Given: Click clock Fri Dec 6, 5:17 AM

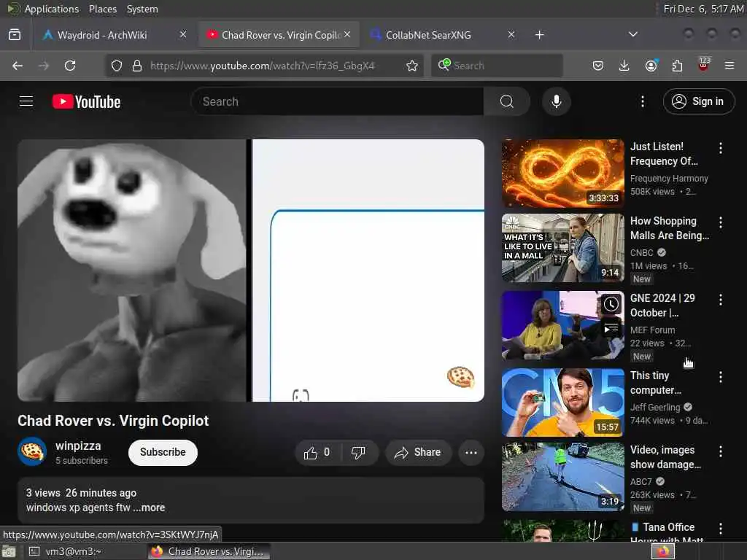Looking at the screenshot, I should 703,9.
